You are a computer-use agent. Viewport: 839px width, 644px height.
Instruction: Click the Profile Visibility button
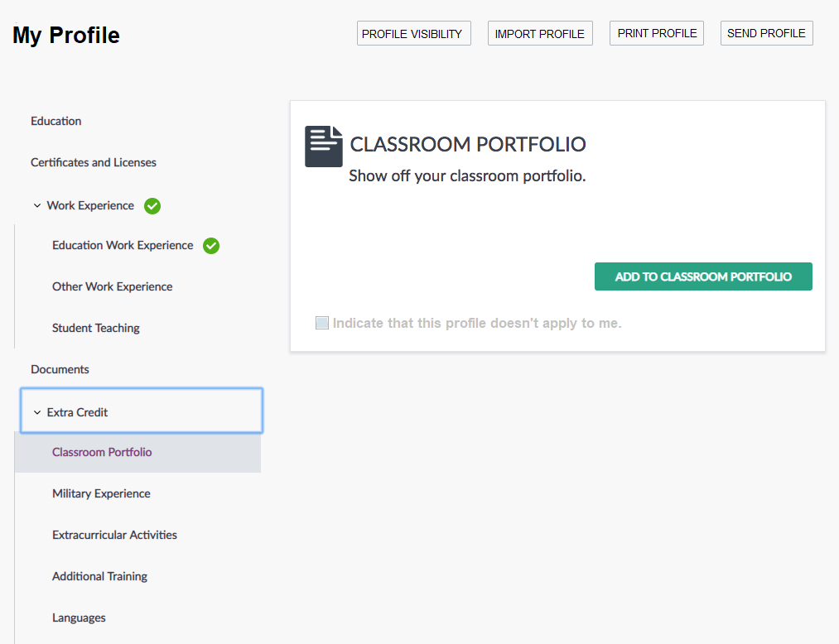point(413,34)
